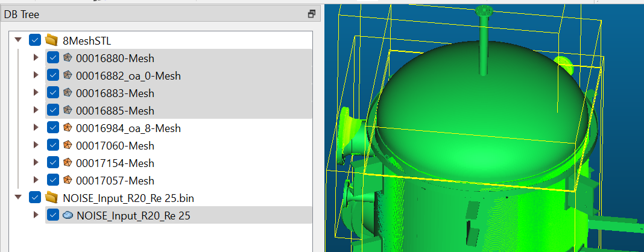Toggle visibility checkbox of 00016883-Mesh
Screen dimensions: 644x252
click(x=52, y=93)
